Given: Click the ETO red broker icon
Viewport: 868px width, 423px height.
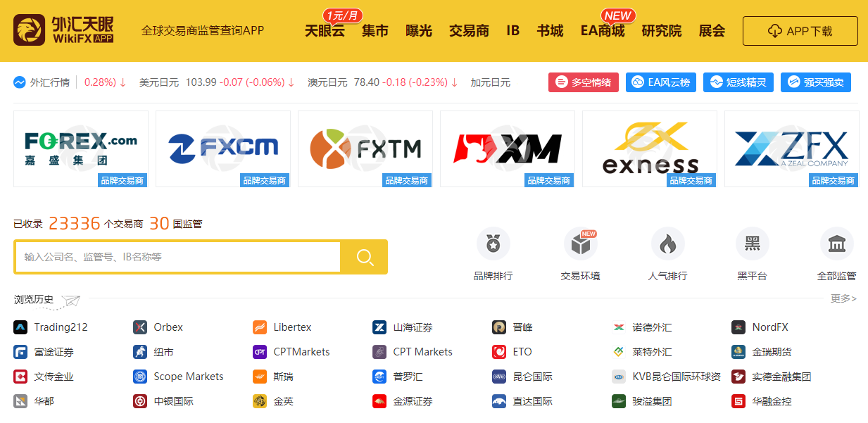Looking at the screenshot, I should point(499,352).
